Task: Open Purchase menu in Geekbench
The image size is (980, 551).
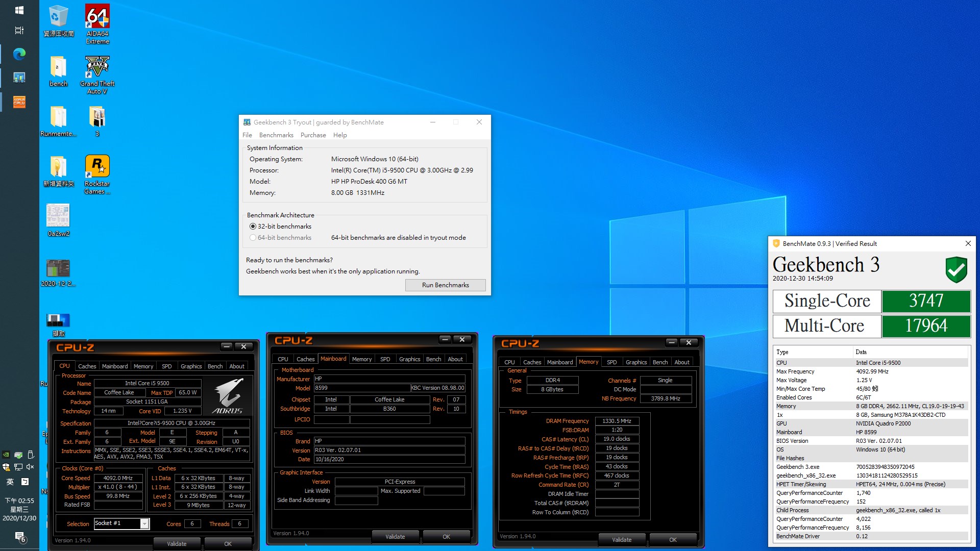Action: click(x=313, y=135)
